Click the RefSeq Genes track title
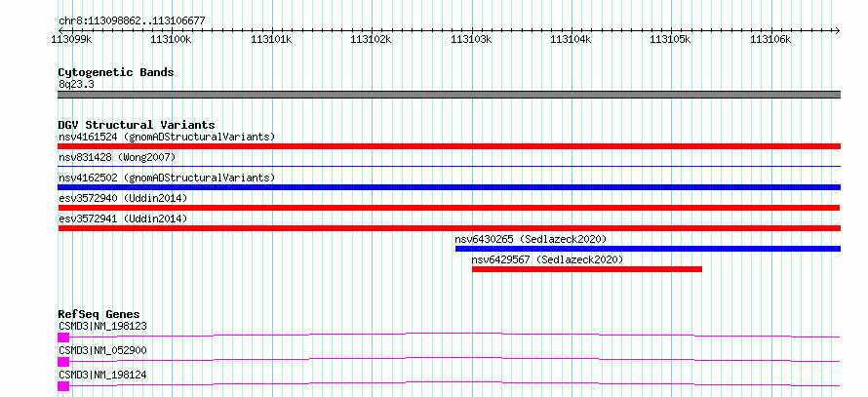The image size is (868, 397). click(99, 314)
